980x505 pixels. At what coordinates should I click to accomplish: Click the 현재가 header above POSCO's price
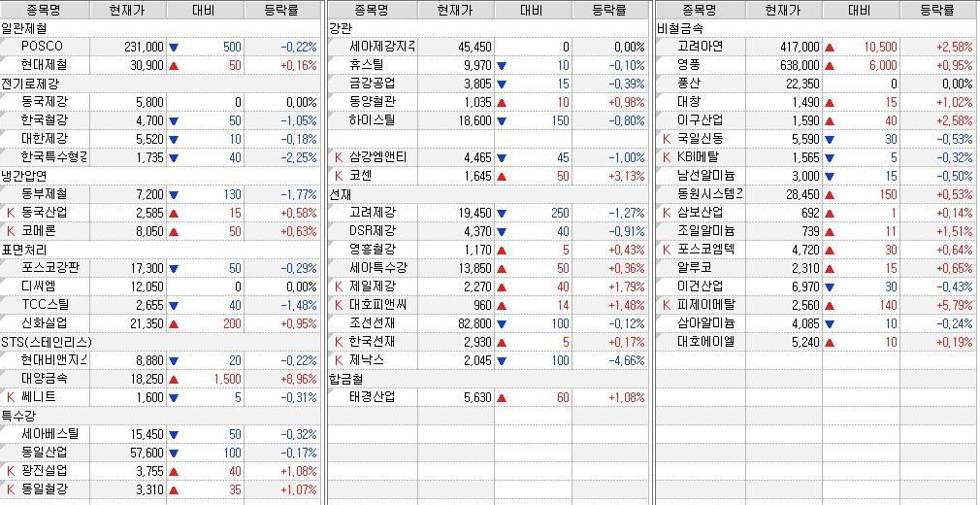pos(128,10)
